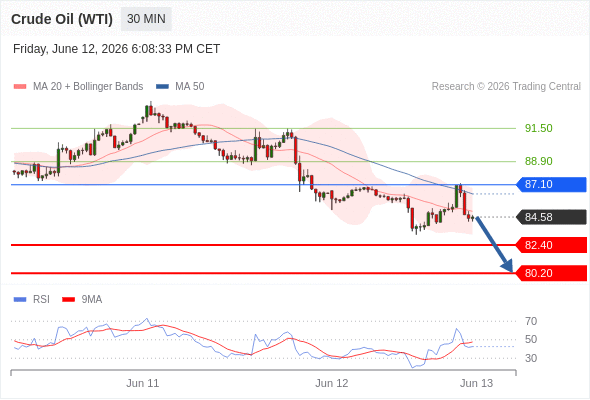Select the 87.10 pivot price label
Viewport: 590px width, 400px height.
pos(551,184)
